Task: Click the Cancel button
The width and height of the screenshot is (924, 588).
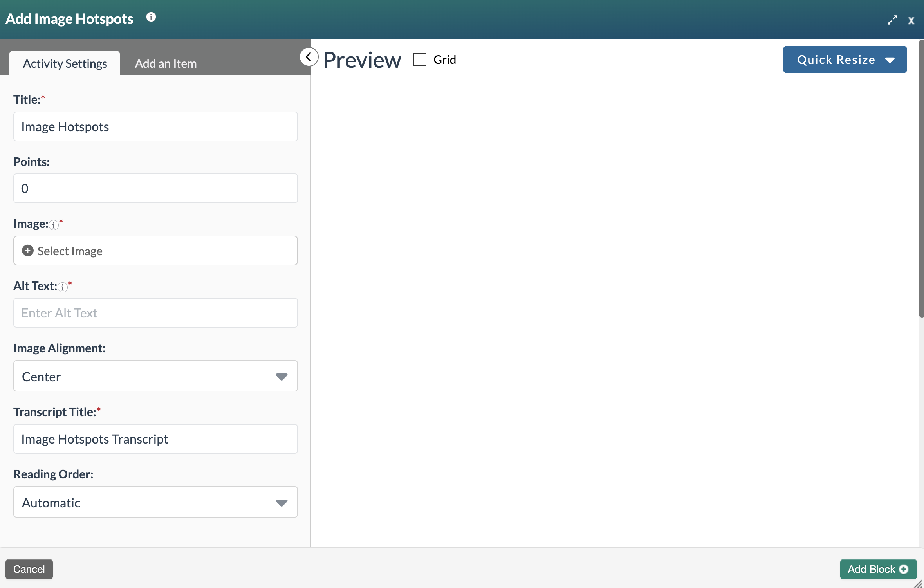Action: (29, 569)
